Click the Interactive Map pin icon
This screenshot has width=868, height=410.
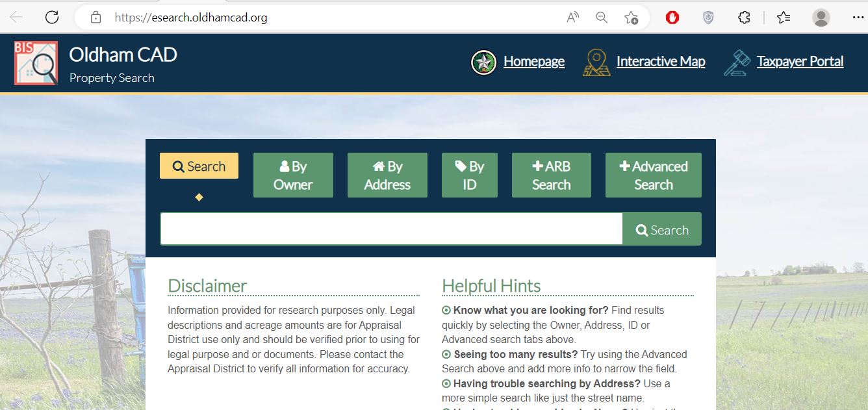click(x=596, y=62)
